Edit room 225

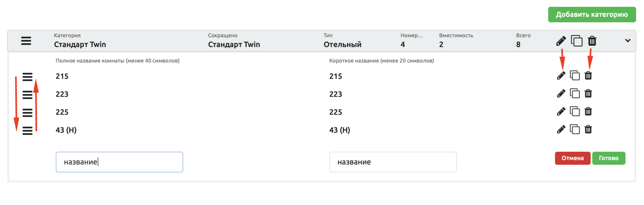[x=561, y=111]
